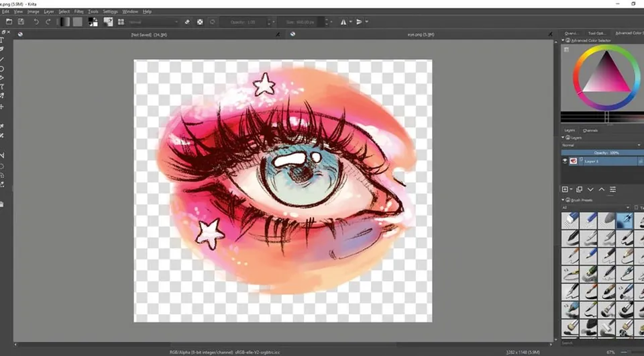This screenshot has width=644, height=356.
Task: Open horizontal mirror options arrow
Action: point(350,21)
